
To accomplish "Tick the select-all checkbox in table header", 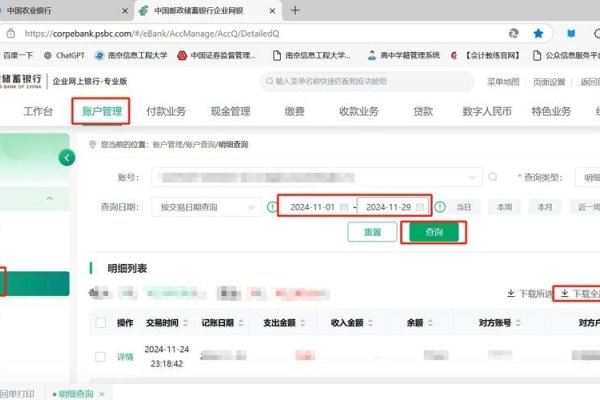I will 101,323.
